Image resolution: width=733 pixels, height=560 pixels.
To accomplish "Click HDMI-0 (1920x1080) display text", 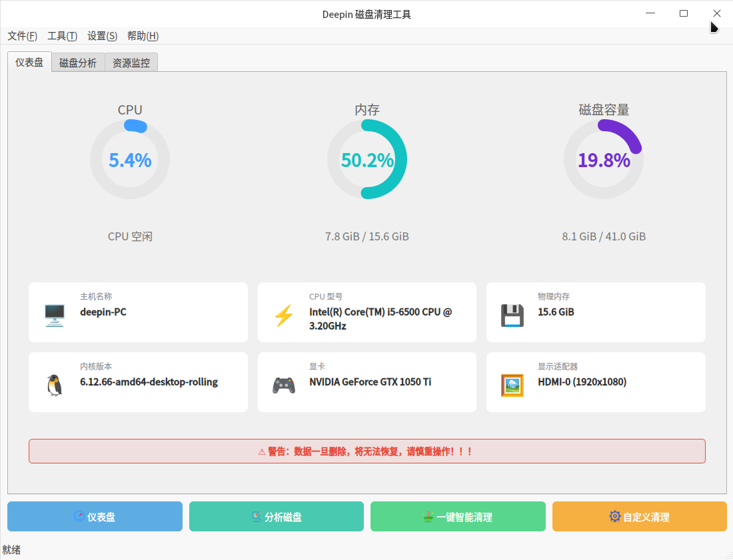I will click(x=582, y=382).
